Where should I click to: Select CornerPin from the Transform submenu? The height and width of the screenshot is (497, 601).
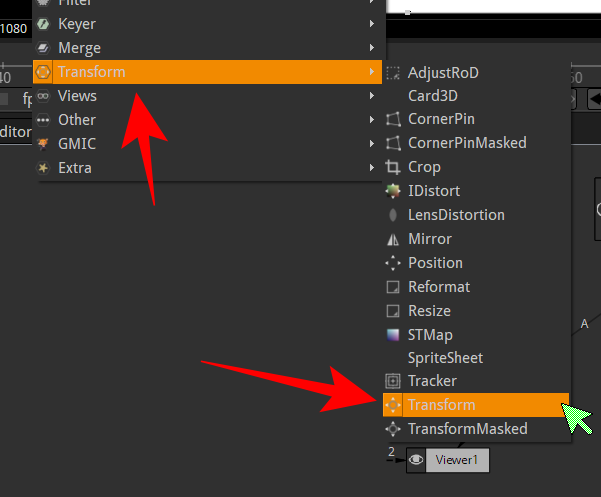441,119
